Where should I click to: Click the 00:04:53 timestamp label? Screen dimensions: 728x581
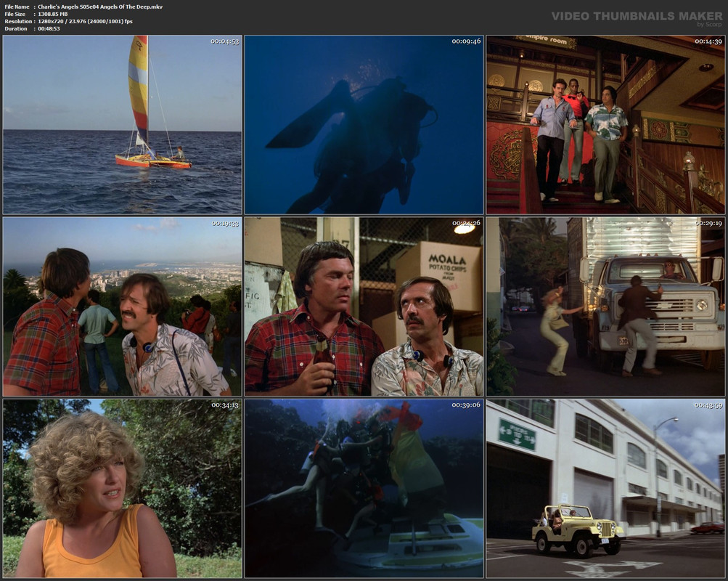[x=225, y=41]
